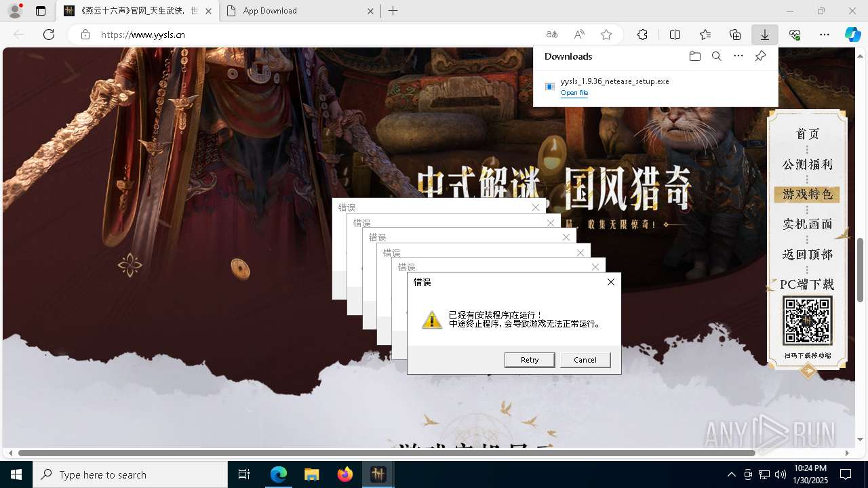Go to 首页 in side navigation
Image resolution: width=868 pixels, height=488 pixels.
[807, 134]
